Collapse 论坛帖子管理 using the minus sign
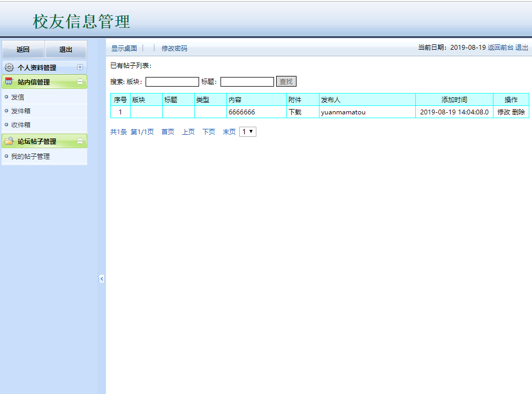Screen dimensions: 532x394 tap(80, 141)
